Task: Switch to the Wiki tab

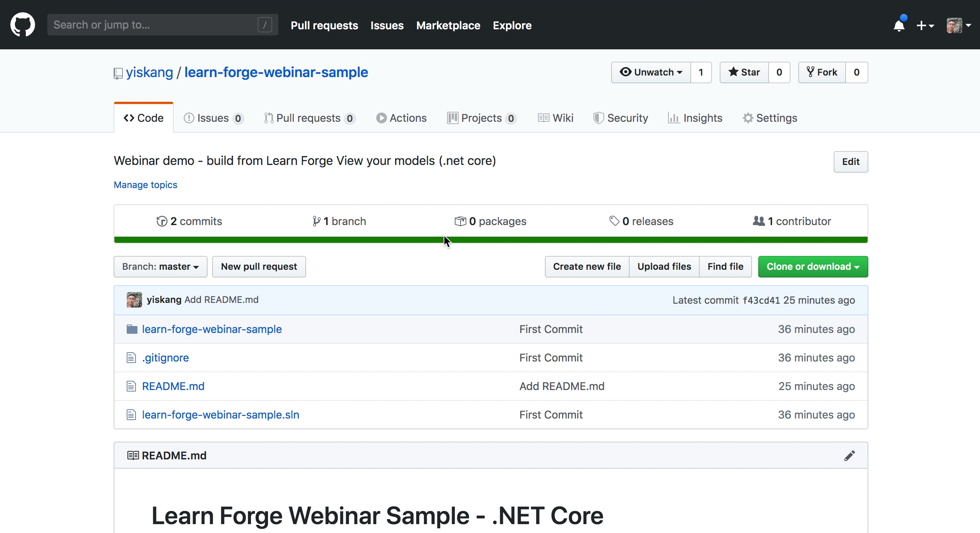Action: (x=556, y=118)
